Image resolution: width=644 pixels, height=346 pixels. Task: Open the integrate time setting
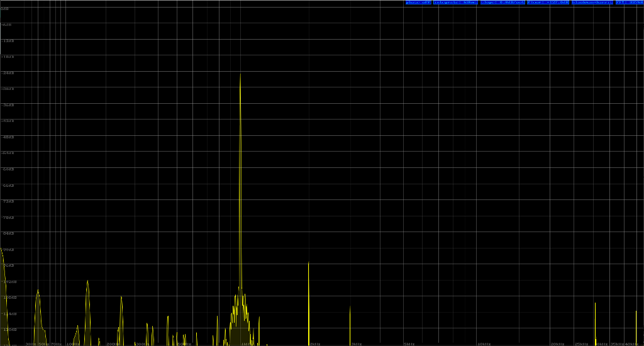click(455, 3)
